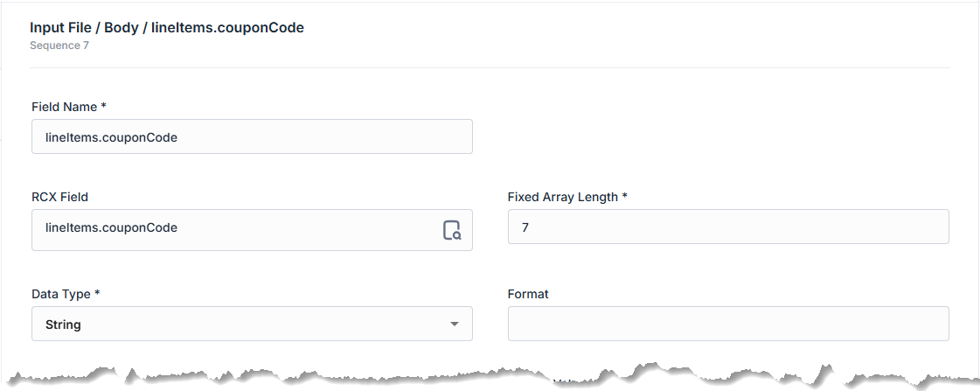Click the lineItems.couponCode text in Field Name

click(111, 137)
